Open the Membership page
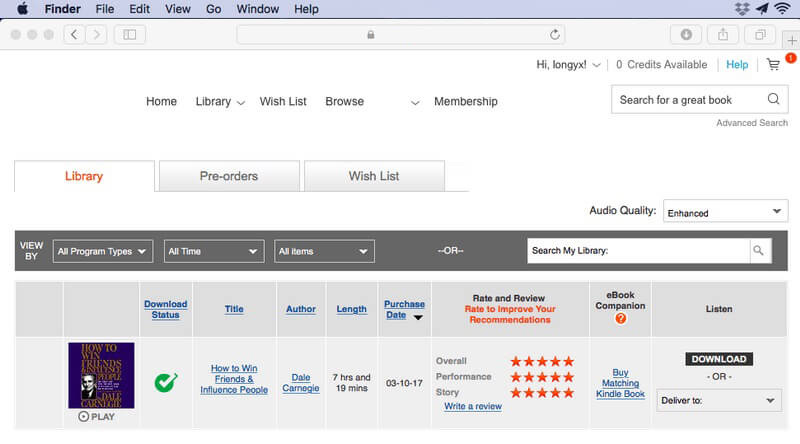 (466, 102)
